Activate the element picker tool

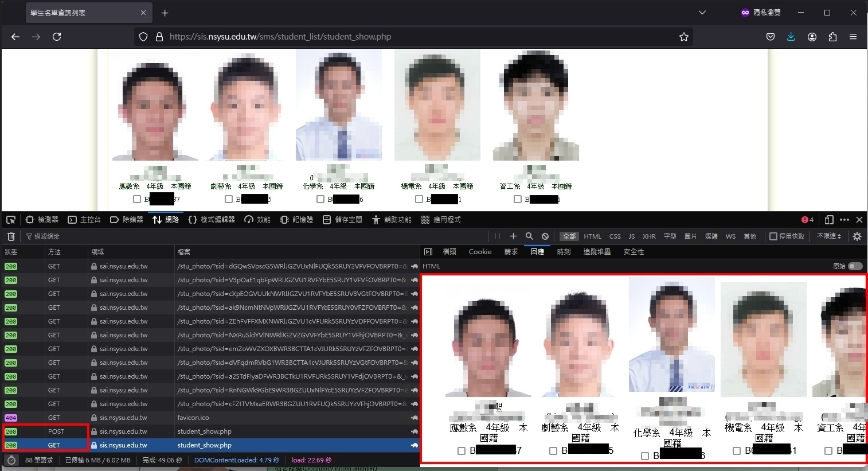point(11,220)
